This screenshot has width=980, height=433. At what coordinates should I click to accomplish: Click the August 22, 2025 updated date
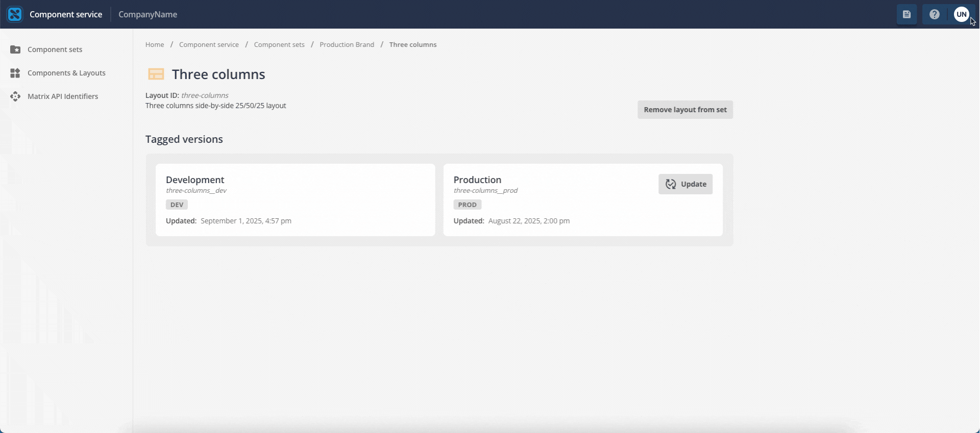[529, 221]
